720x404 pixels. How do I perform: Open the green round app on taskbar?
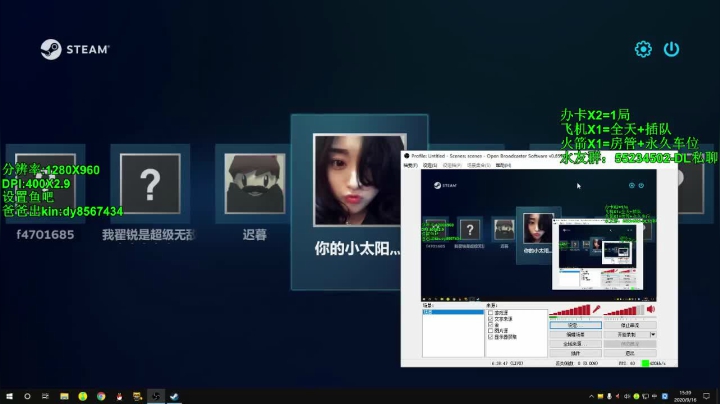(x=83, y=396)
